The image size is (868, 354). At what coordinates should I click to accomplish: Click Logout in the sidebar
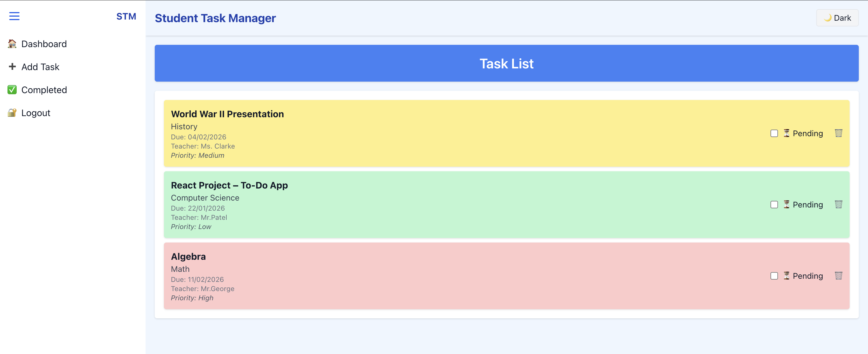(36, 113)
